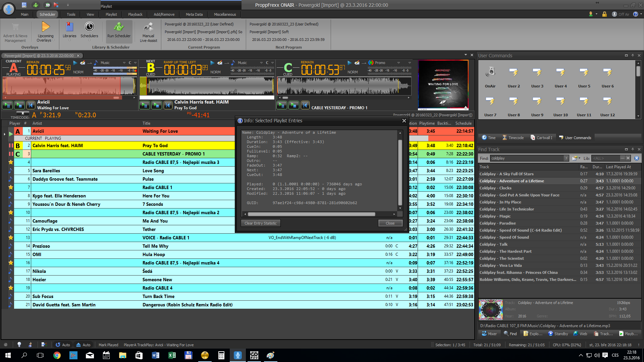Toggle the Auto eject mode in status bar

83,345
